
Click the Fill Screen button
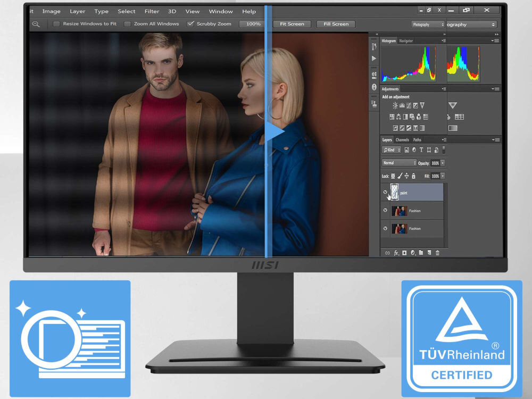click(x=336, y=24)
